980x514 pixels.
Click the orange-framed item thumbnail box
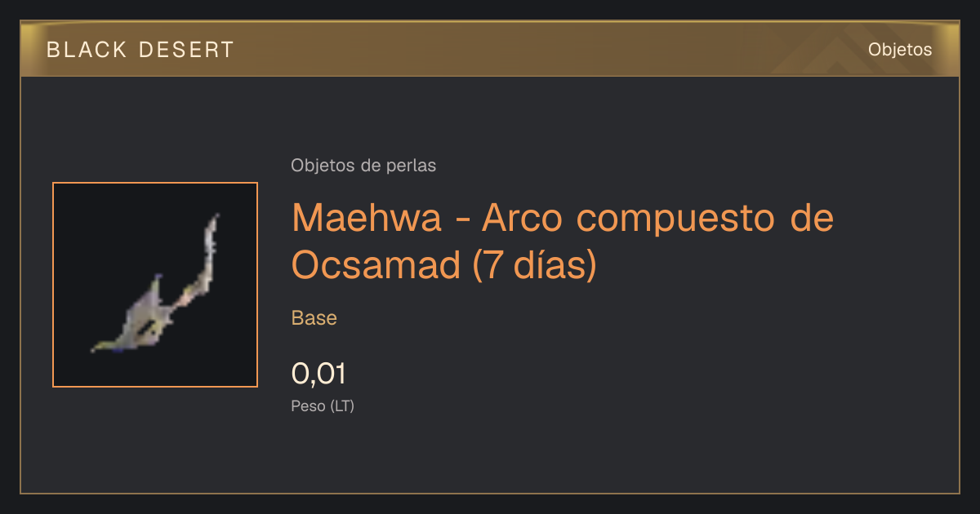[155, 285]
